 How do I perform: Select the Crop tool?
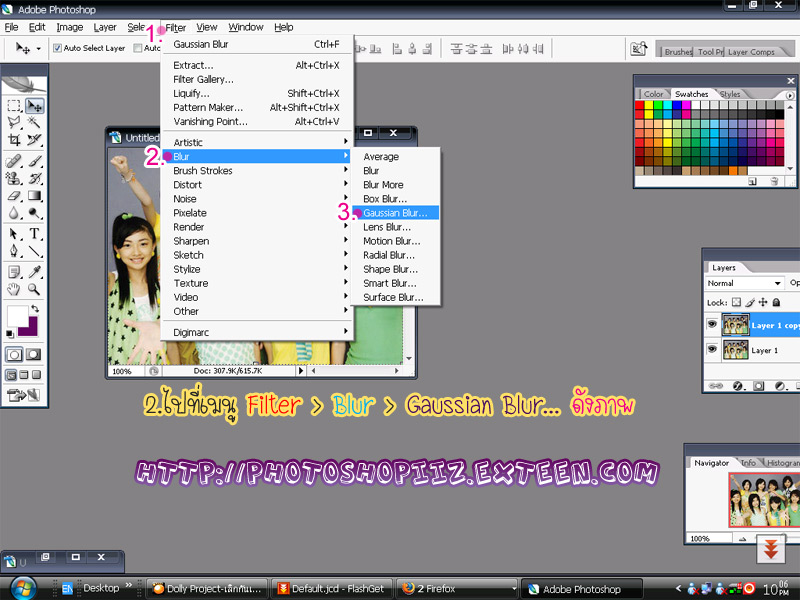pyautogui.click(x=14, y=139)
